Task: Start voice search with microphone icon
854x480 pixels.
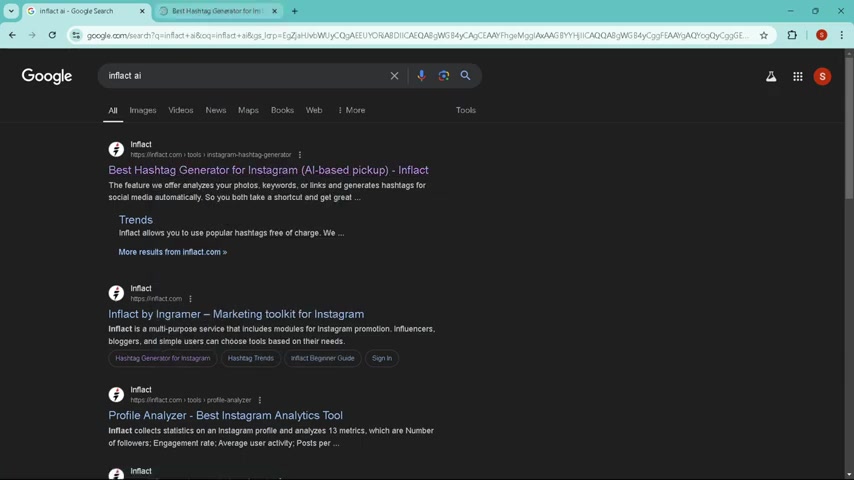Action: pos(421,76)
